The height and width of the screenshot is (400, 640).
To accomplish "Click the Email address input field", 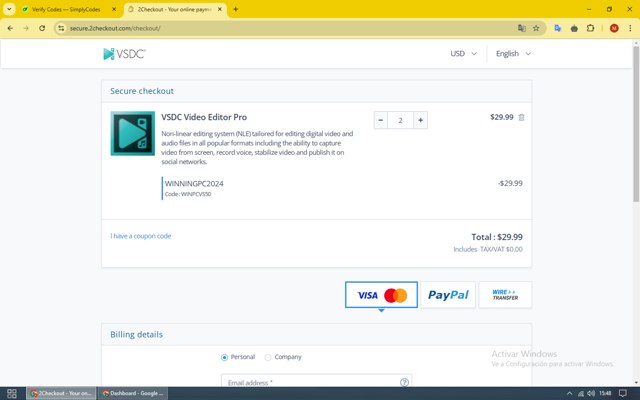I will click(316, 381).
